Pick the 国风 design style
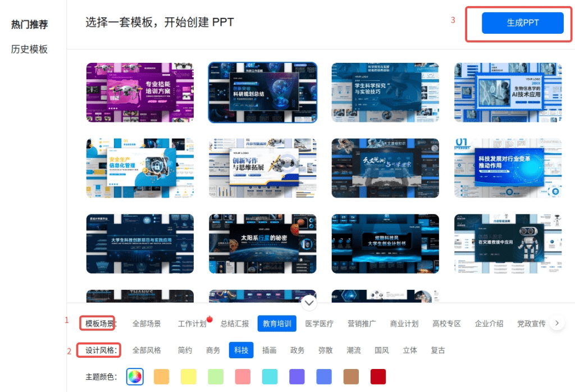This screenshot has height=392, width=575. click(x=382, y=350)
